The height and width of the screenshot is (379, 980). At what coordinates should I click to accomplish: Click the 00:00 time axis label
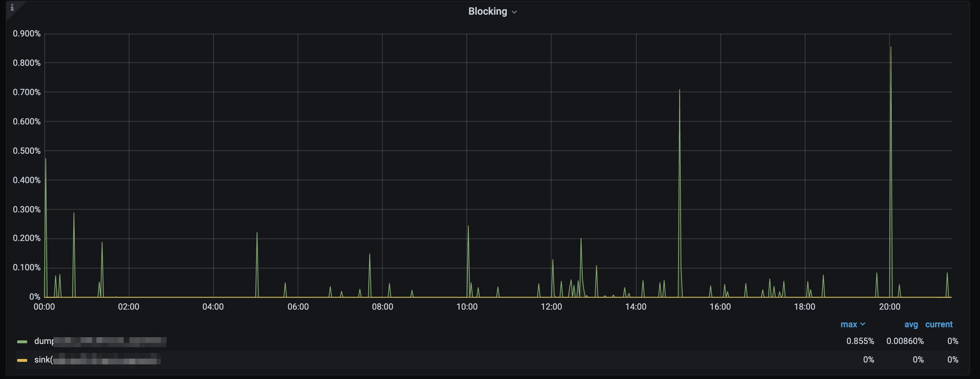45,307
